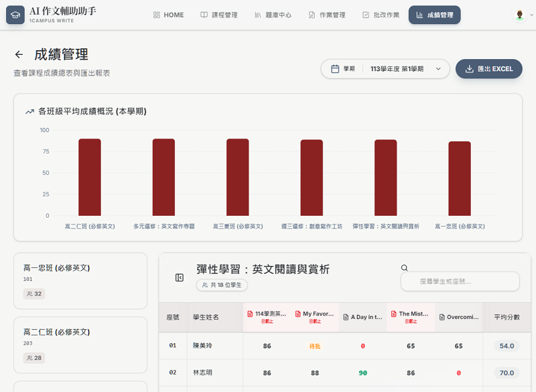Open 題庫中心 navigation tab

[273, 15]
